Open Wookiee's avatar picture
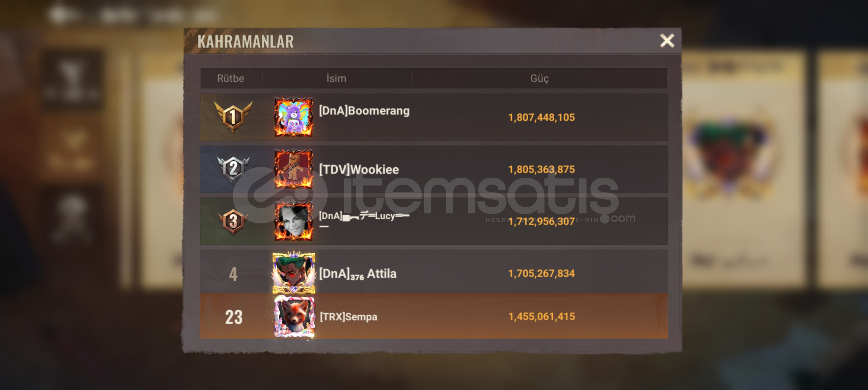Viewport: 868px width, 390px height. tap(294, 169)
